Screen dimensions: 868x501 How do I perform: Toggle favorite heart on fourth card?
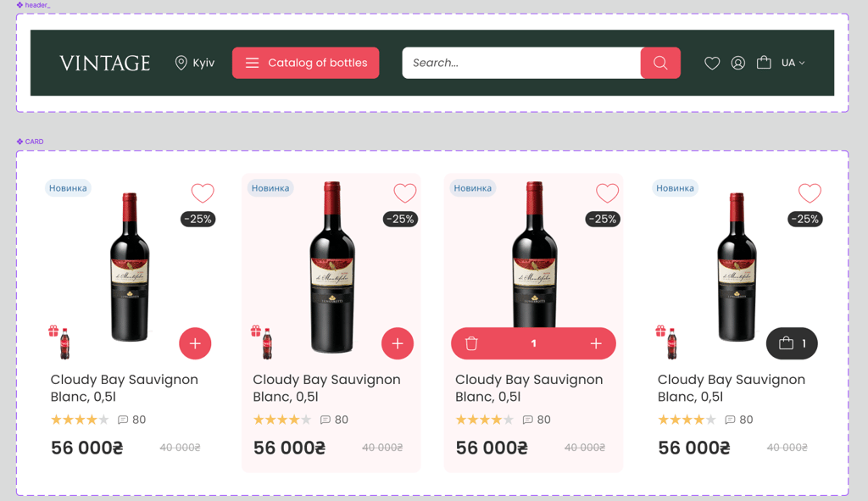click(810, 193)
